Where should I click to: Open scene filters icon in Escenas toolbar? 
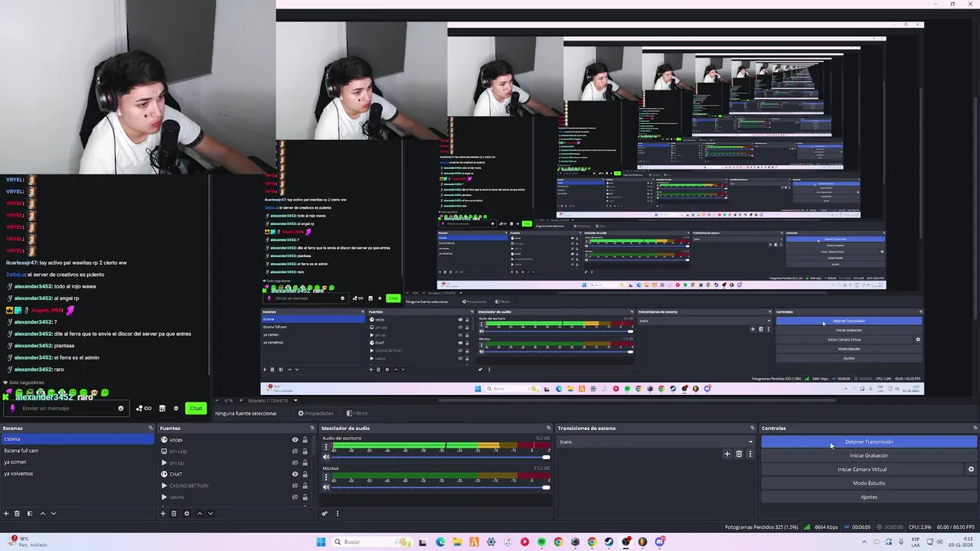[30, 514]
